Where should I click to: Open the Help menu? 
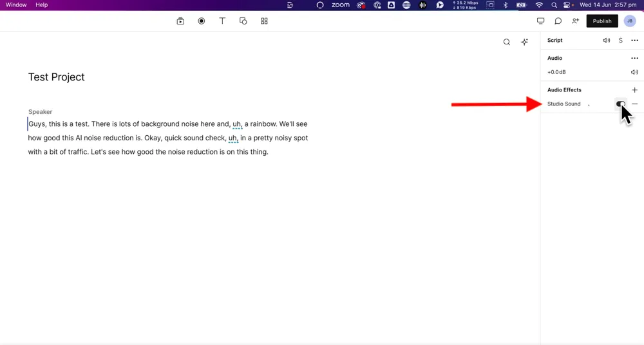tap(41, 5)
